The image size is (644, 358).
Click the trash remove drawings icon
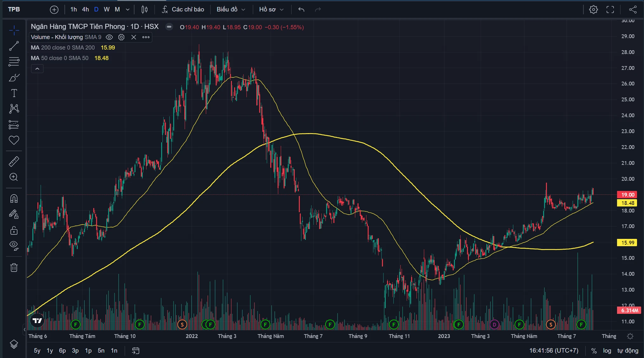pyautogui.click(x=14, y=267)
